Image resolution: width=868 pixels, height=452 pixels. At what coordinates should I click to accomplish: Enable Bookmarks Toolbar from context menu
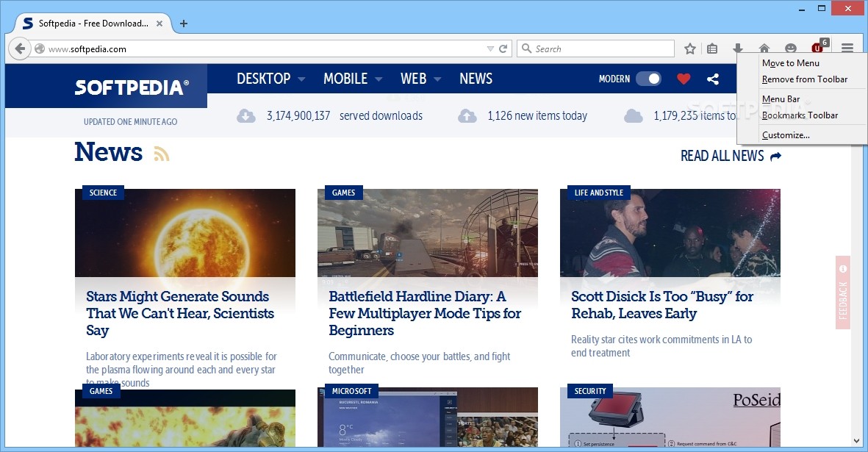point(800,115)
